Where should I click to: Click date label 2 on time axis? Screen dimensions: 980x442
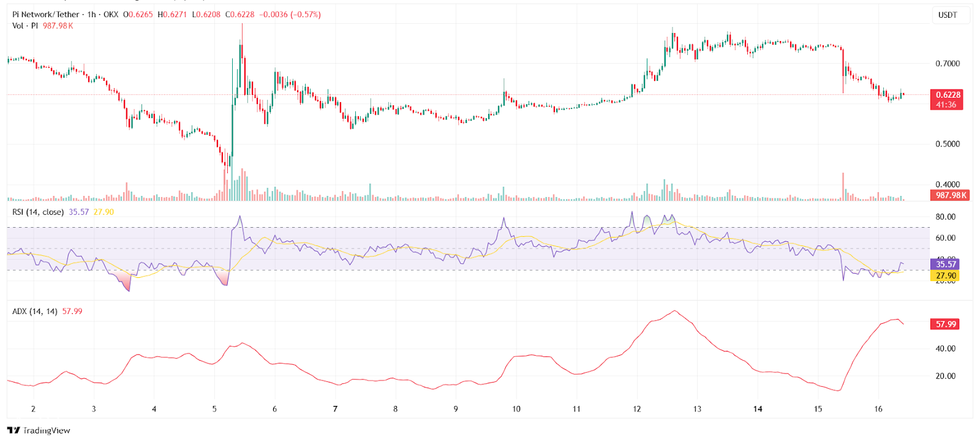pyautogui.click(x=33, y=409)
